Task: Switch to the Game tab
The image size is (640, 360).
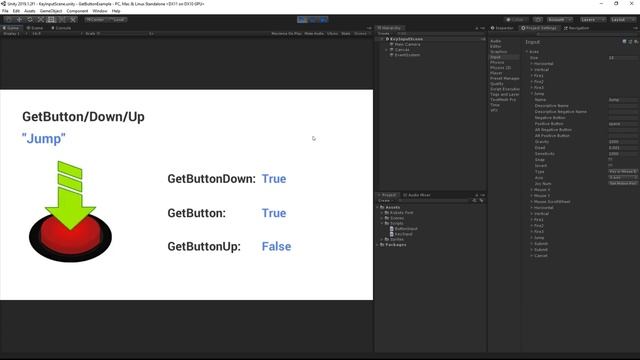Action: coord(11,28)
